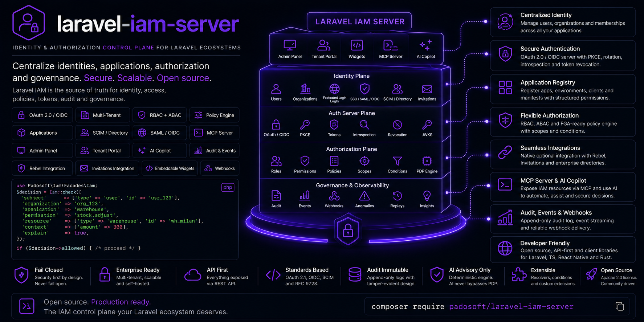Open the Audit, Events & Webhooks card
The height and width of the screenshot is (322, 644).
(563, 219)
